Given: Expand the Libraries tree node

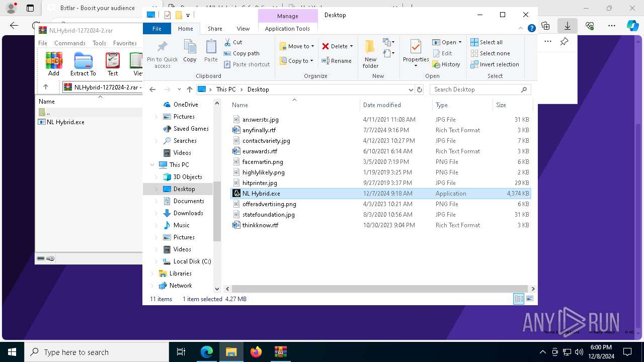Looking at the screenshot, I should coord(152,274).
